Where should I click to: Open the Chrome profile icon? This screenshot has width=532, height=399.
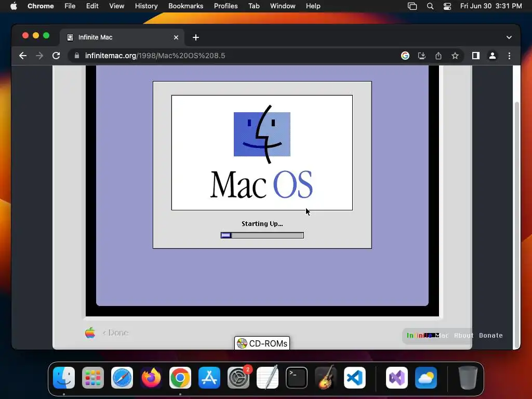pyautogui.click(x=493, y=56)
